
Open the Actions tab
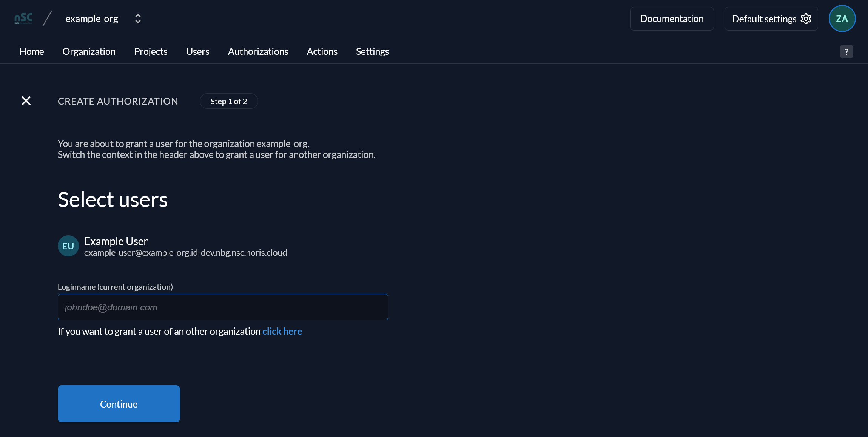click(322, 51)
